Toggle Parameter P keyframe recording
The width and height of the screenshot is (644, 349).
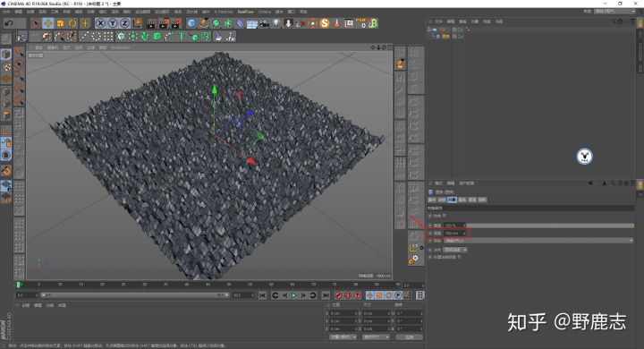pyautogui.click(x=398, y=295)
